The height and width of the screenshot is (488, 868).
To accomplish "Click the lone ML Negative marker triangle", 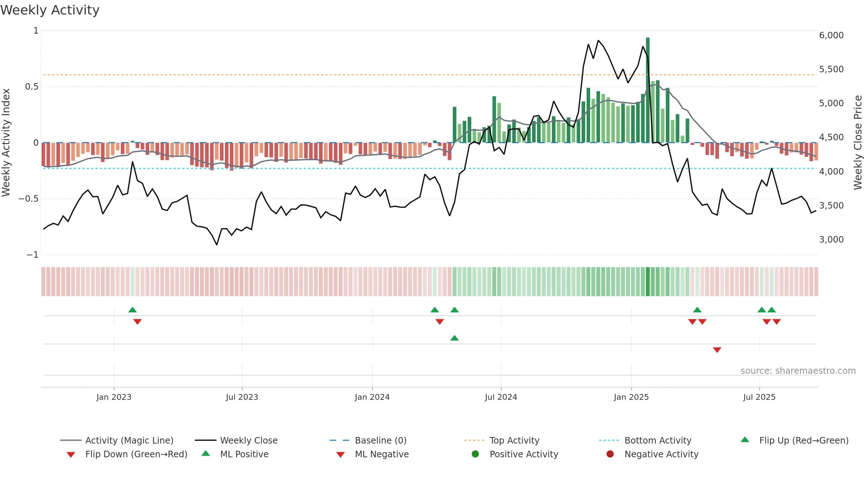I will pos(717,350).
